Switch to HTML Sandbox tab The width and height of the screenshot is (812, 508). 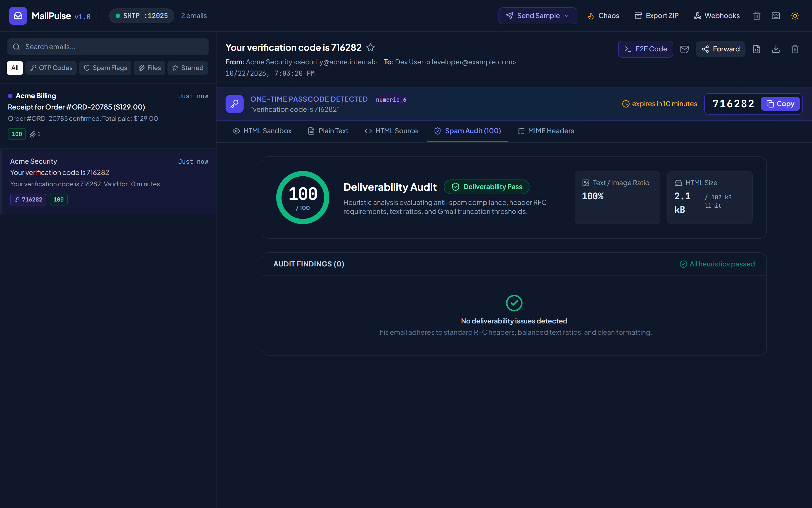(262, 131)
